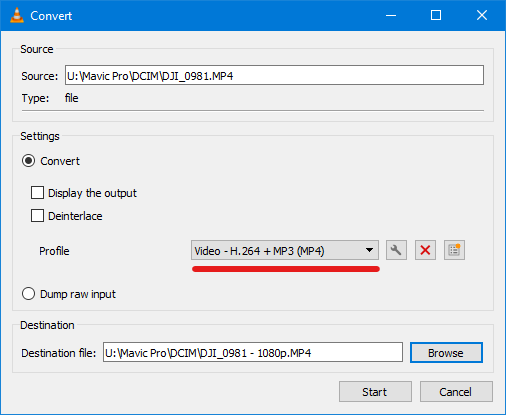Click the Profile label
Screen dimensions: 506x415
click(x=54, y=251)
